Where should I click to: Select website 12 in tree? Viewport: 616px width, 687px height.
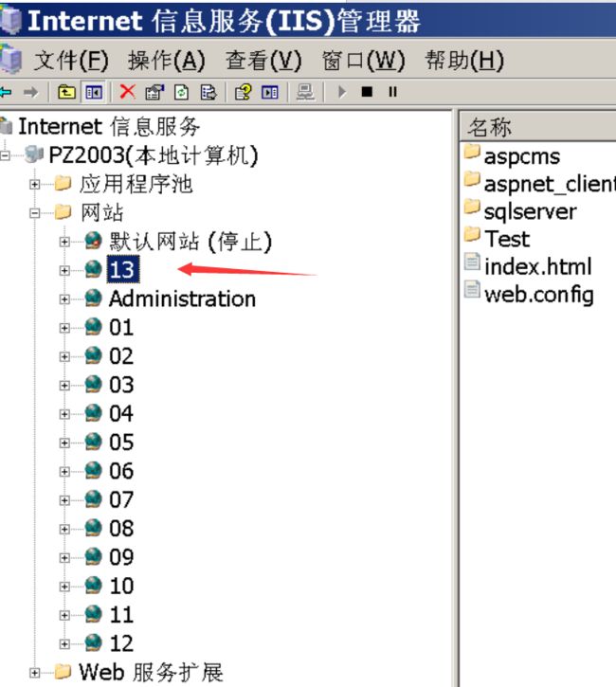pos(121,643)
